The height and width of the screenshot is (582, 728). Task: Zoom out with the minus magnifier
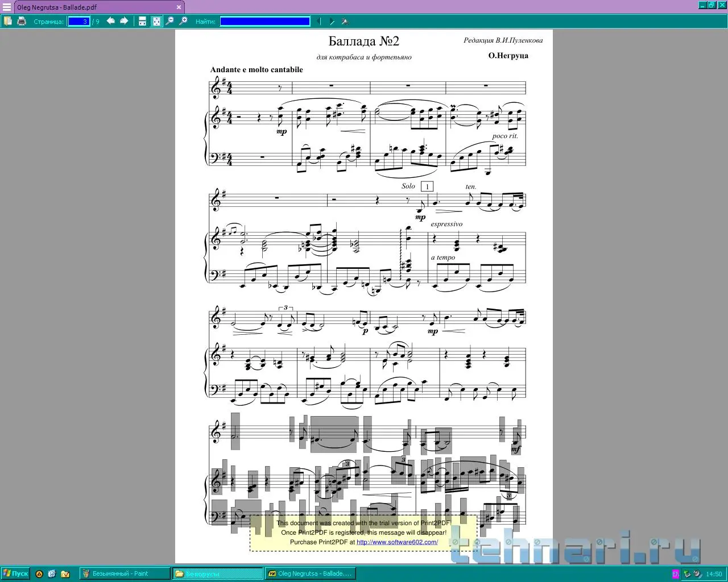click(169, 21)
